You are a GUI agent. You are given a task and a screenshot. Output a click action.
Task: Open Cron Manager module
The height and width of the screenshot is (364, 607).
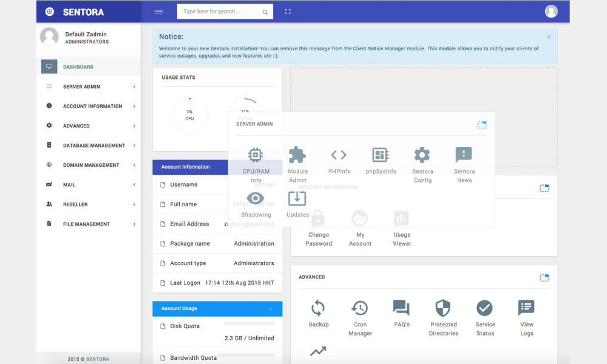pyautogui.click(x=360, y=318)
